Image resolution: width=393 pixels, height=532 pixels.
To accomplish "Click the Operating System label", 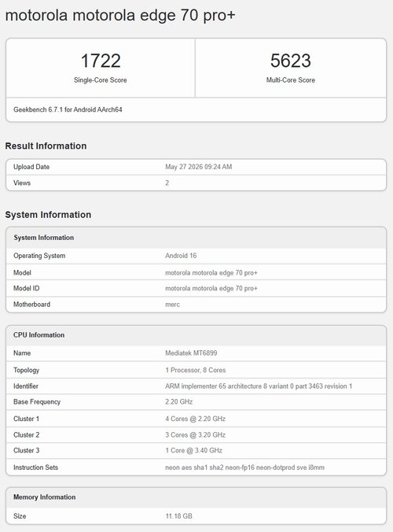I will [39, 256].
